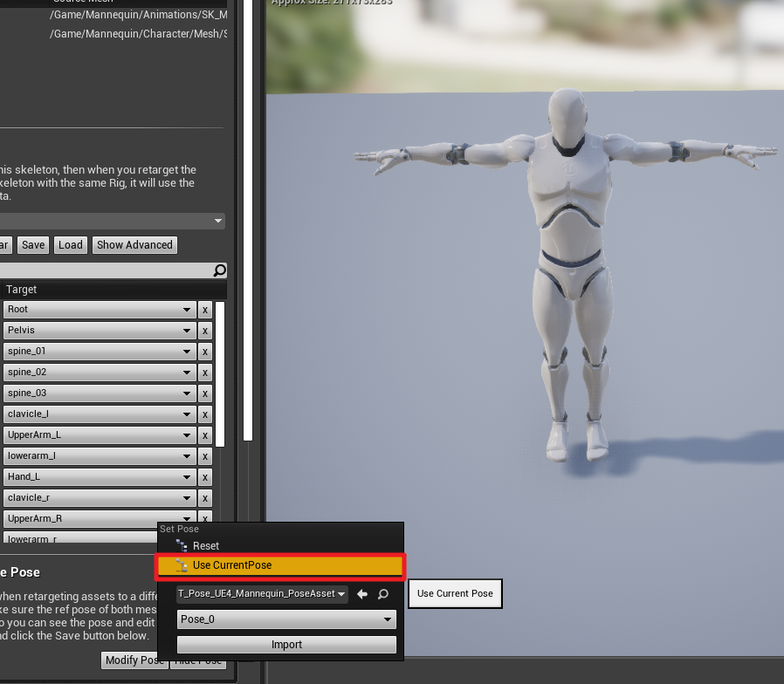Open the UpperArm_R target dropdown
The width and height of the screenshot is (784, 684).
point(100,518)
